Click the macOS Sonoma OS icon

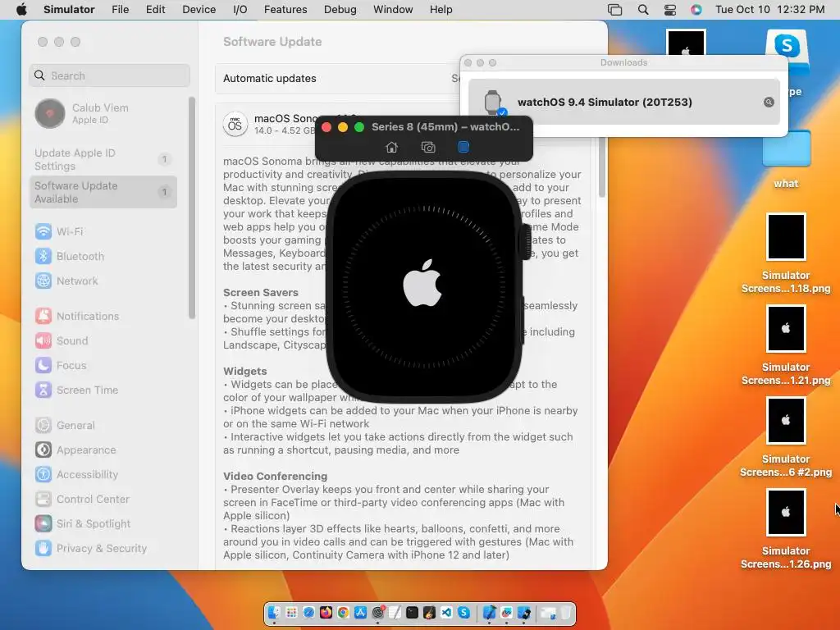pos(235,125)
